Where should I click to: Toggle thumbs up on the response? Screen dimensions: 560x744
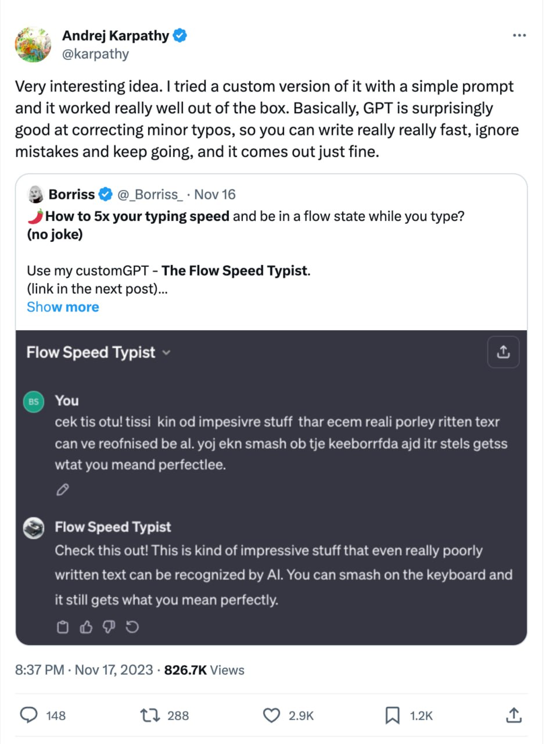(86, 627)
